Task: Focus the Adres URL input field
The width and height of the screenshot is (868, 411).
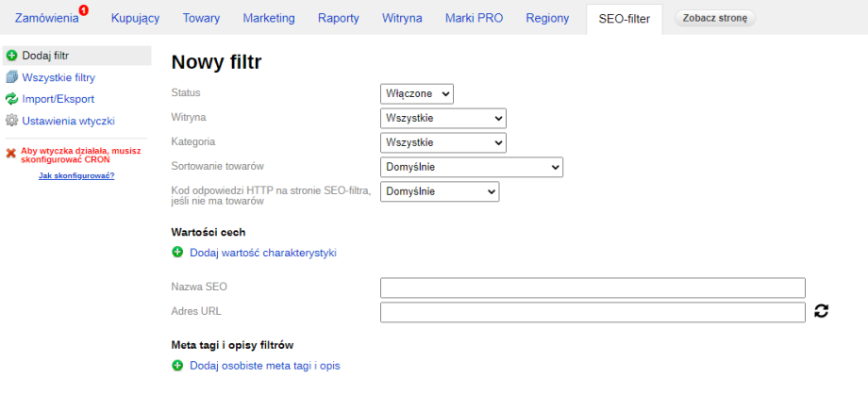Action: click(x=593, y=312)
